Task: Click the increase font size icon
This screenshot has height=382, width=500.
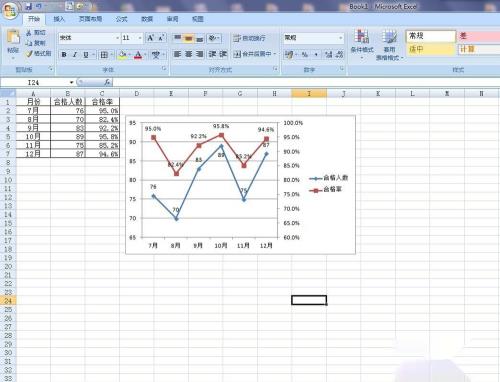Action: tap(150, 38)
